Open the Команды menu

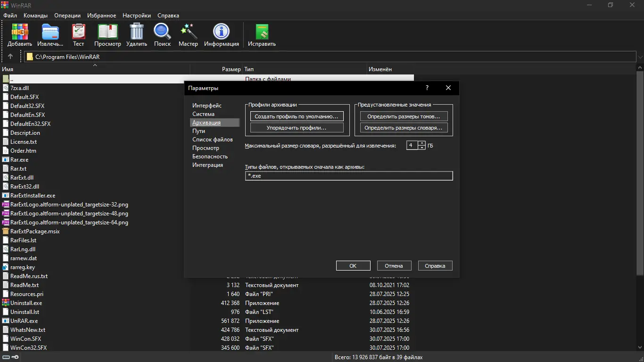35,16
